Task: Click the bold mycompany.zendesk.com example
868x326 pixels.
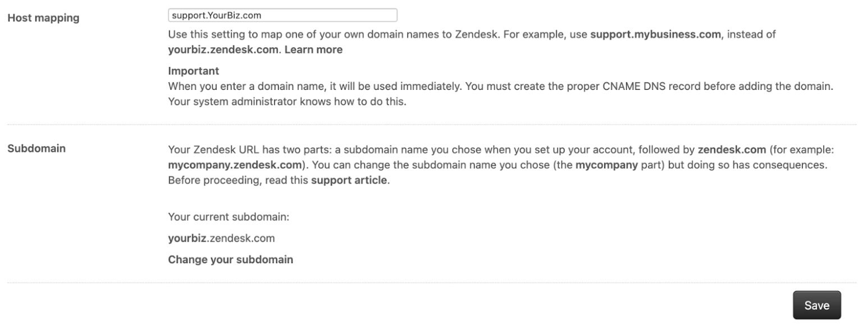Action: (235, 165)
